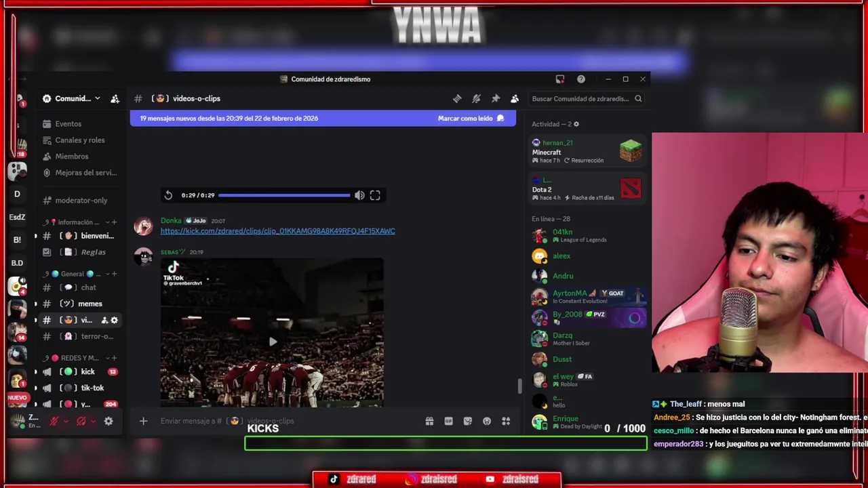Open the gift icon in message bar
The width and height of the screenshot is (868, 488).
click(429, 421)
